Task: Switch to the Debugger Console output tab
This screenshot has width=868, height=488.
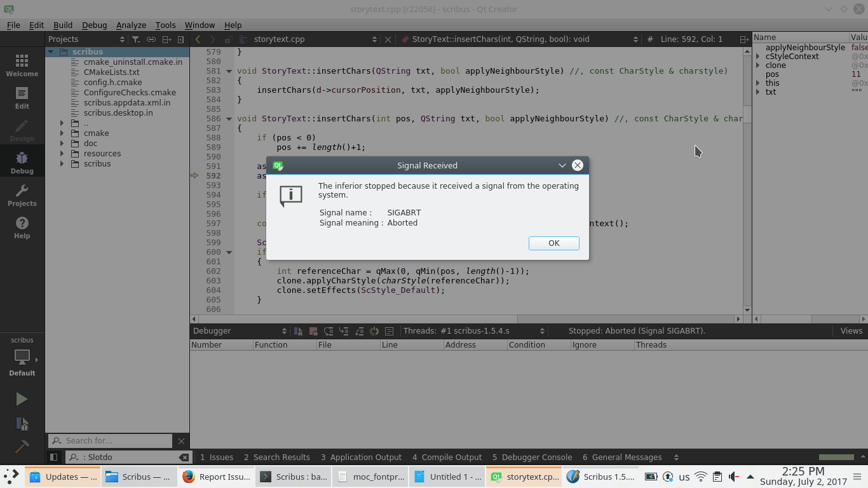Action: point(532,457)
